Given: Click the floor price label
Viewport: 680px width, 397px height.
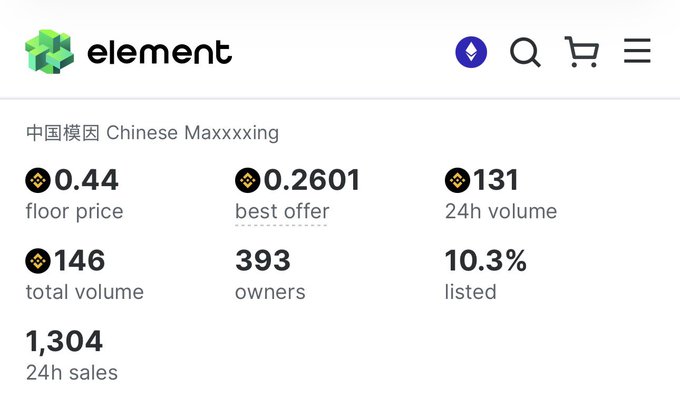Looking at the screenshot, I should coord(74,212).
